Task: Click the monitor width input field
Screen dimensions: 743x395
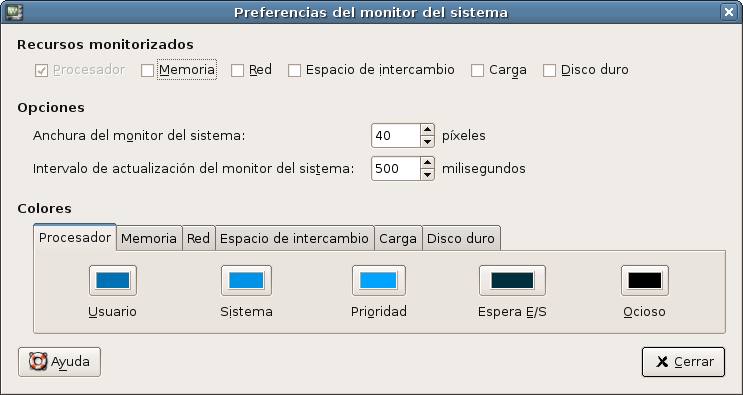Action: click(396, 136)
